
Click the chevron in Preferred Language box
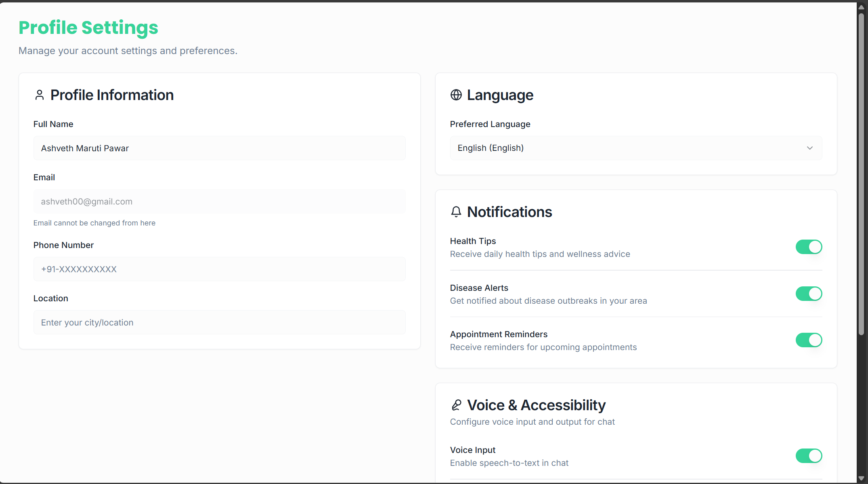click(809, 148)
